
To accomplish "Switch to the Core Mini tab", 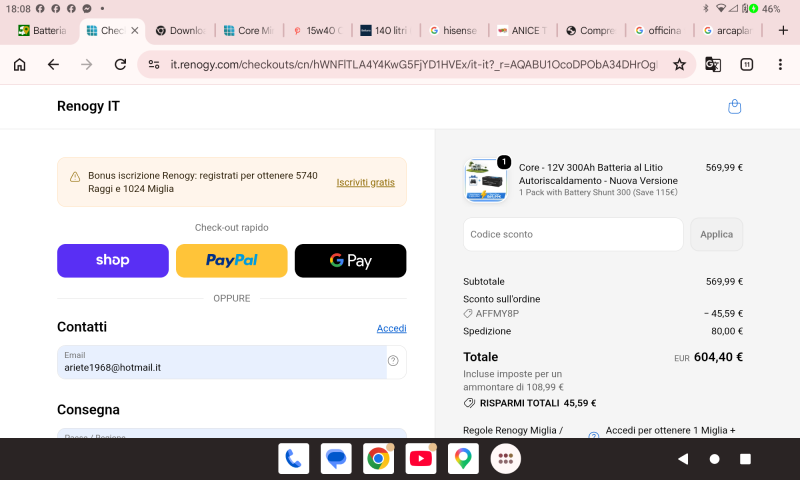I will click(x=248, y=31).
